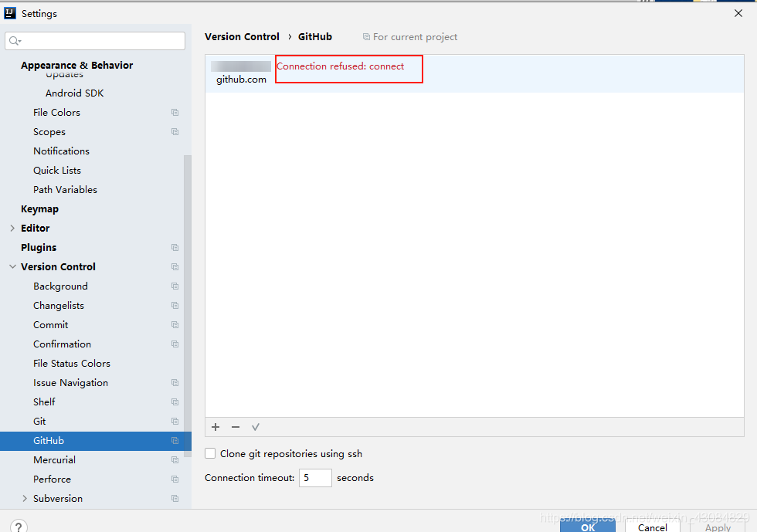Viewport: 757px width, 532px height.
Task: Click the set default account checkmark icon
Action: (256, 427)
